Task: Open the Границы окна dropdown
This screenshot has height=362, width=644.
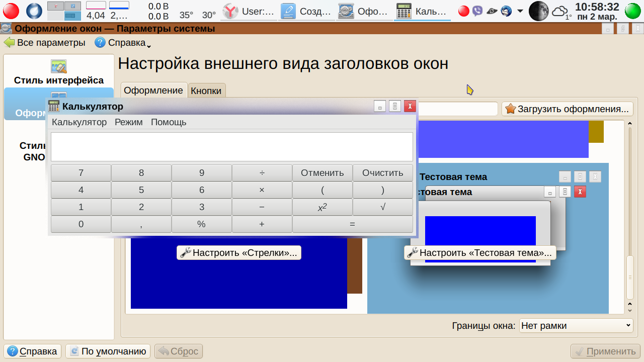Action: point(576,326)
